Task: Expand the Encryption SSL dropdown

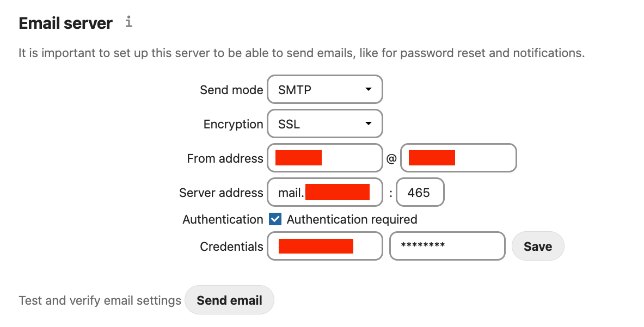Action: (324, 124)
